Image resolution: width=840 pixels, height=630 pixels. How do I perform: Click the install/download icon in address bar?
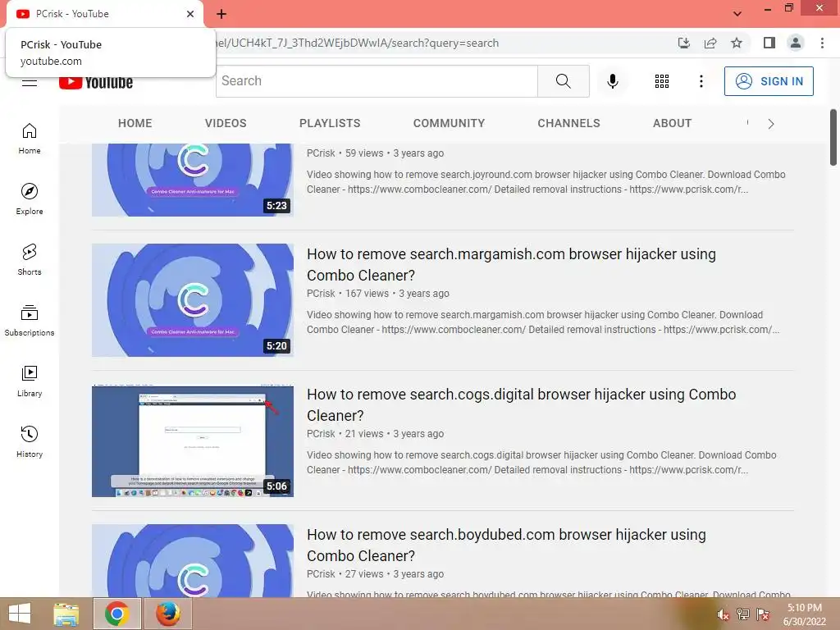click(683, 43)
